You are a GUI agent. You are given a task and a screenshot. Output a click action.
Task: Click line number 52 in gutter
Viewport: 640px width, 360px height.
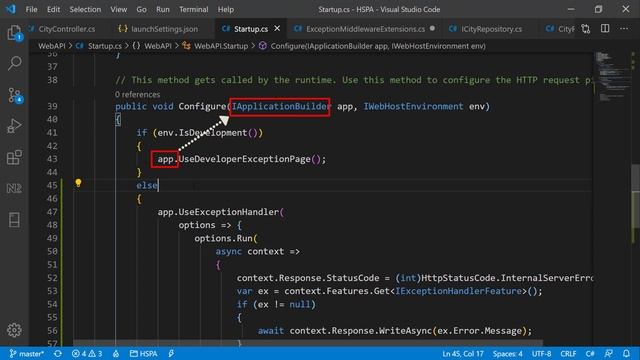(52, 278)
